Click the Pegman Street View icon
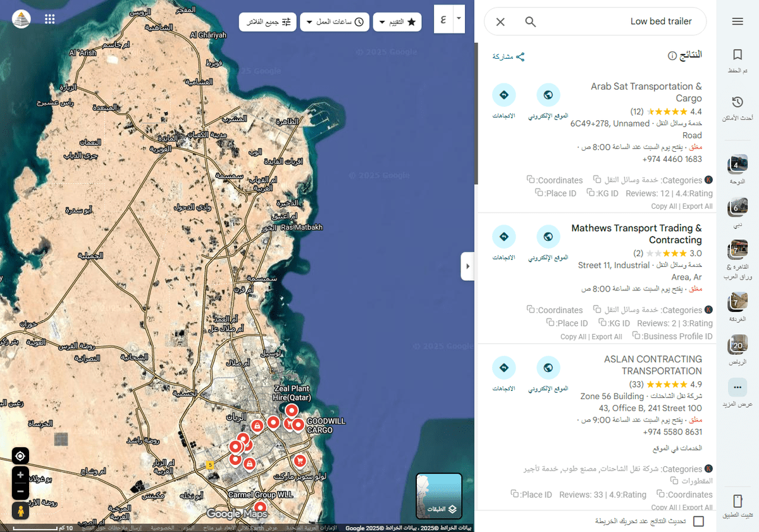759x532 pixels. (20, 511)
